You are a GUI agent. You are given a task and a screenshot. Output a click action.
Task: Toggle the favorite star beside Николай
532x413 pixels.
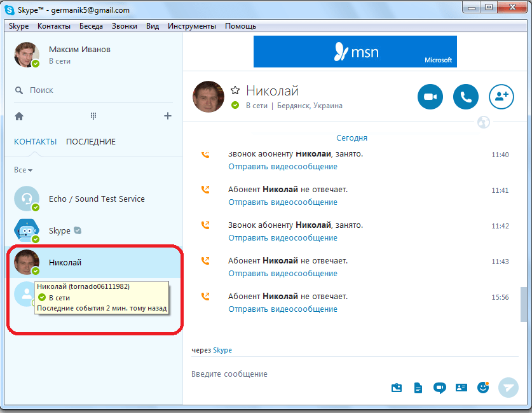point(235,90)
